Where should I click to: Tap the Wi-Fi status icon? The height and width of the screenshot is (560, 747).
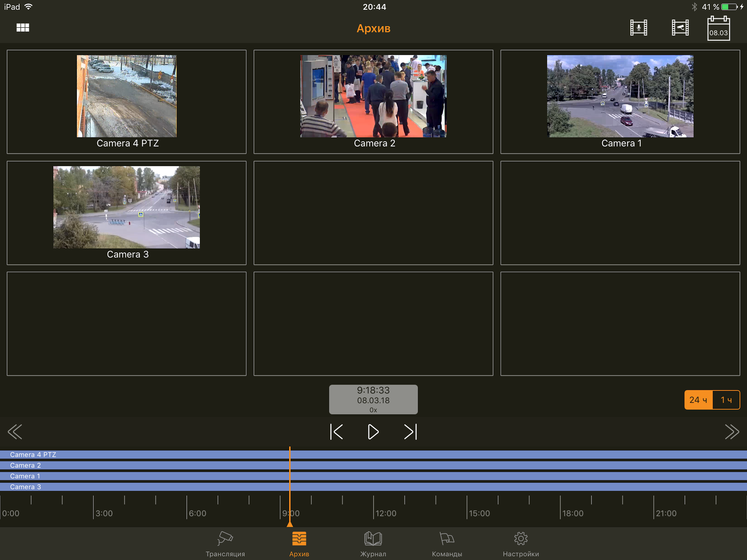tap(29, 6)
